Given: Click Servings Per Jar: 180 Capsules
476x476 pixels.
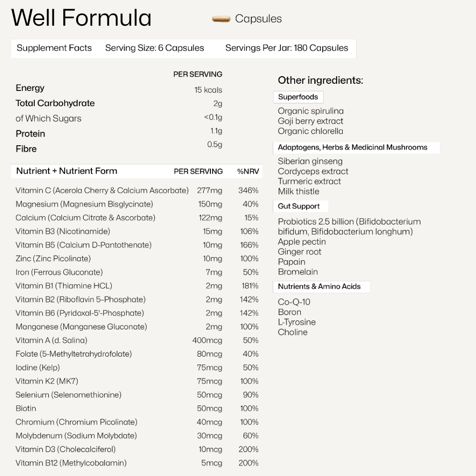Looking at the screenshot, I should (287, 48).
